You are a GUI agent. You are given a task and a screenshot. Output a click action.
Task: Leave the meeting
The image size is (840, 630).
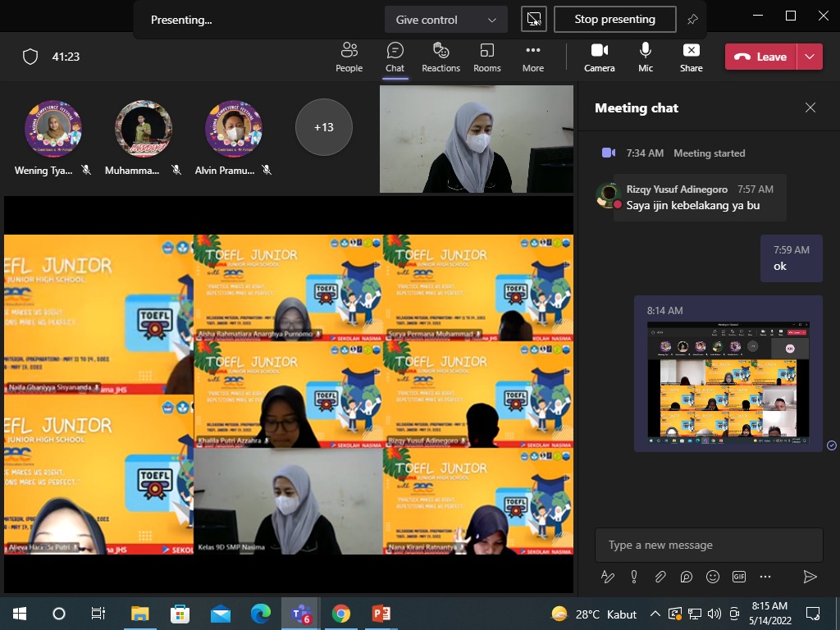[760, 57]
